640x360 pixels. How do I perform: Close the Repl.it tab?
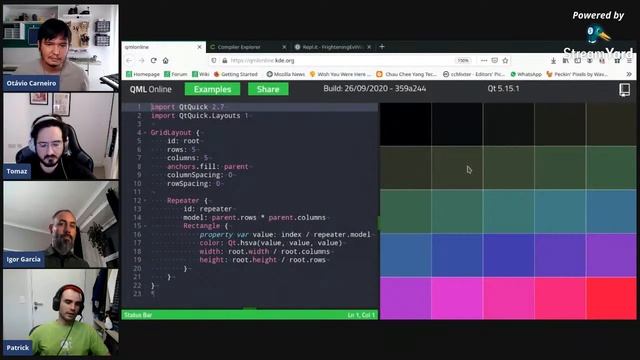369,47
